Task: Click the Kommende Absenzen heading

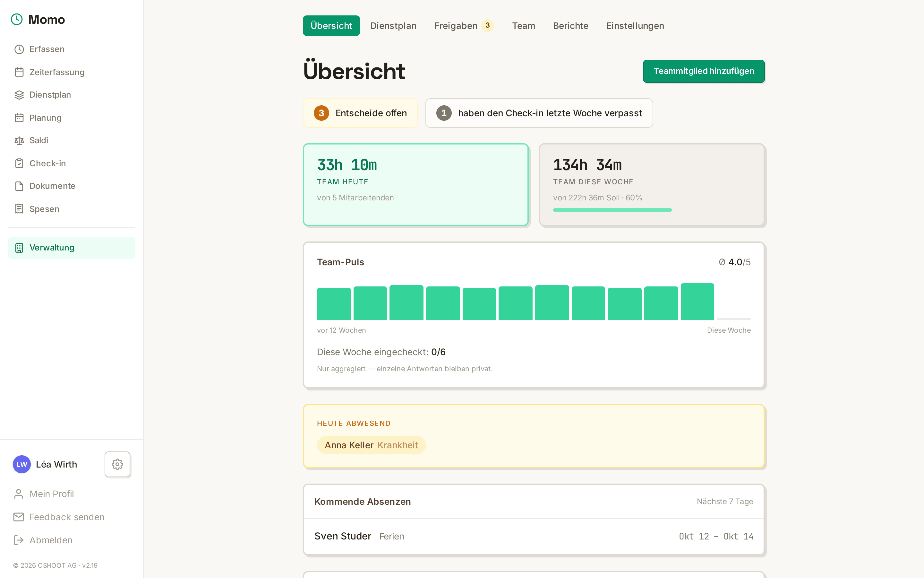Action: point(362,502)
